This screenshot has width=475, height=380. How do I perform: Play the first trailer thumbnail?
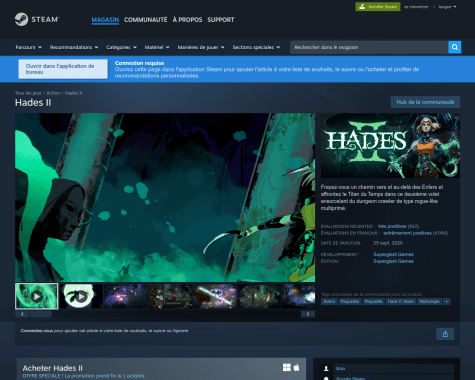(x=37, y=296)
